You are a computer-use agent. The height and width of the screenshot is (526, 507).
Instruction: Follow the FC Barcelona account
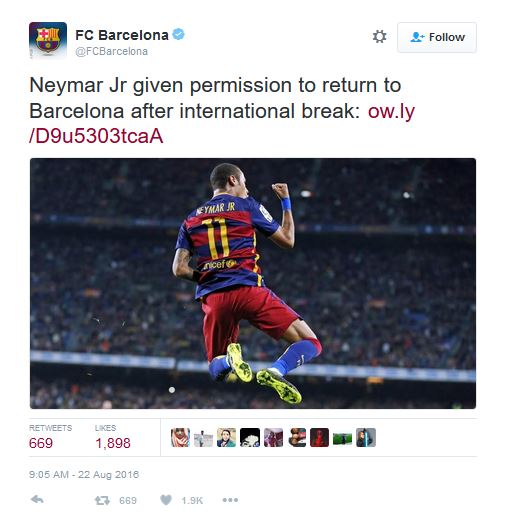[437, 37]
